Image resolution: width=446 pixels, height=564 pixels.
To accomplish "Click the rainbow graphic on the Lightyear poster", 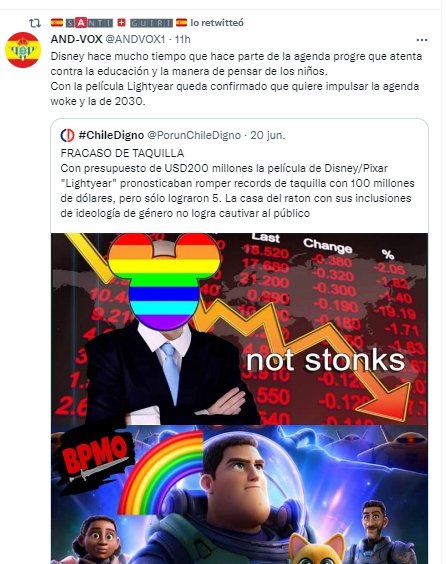I will point(162,473).
